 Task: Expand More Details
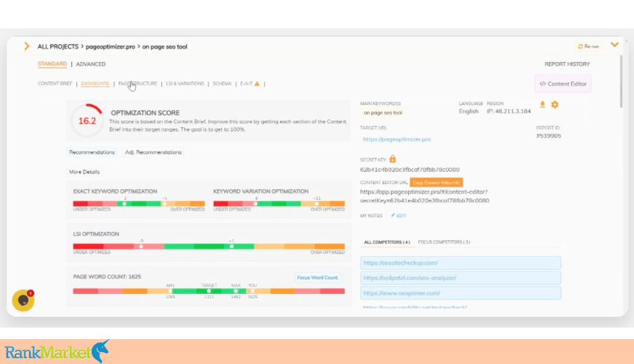(84, 172)
